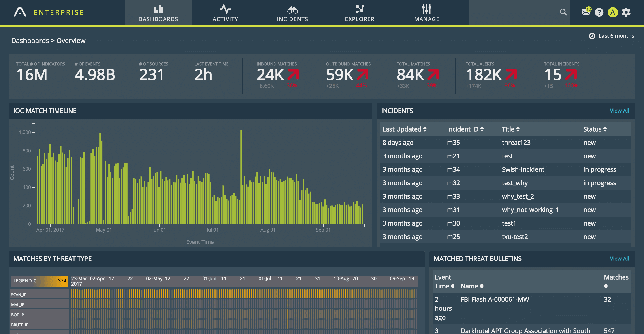Viewport: 644px width, 334px height.
Task: Click the help question mark icon
Action: [x=599, y=12]
